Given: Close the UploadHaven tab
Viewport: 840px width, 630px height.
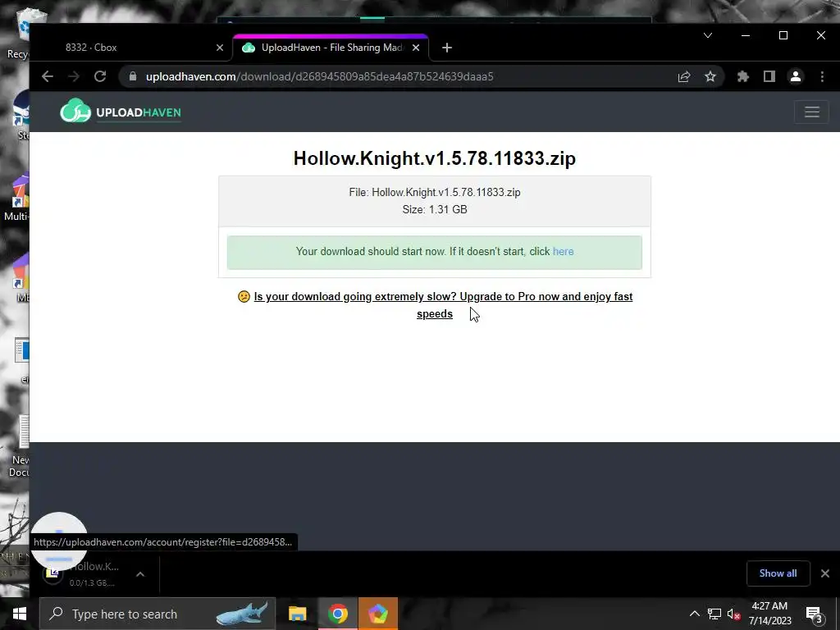Looking at the screenshot, I should click(x=416, y=48).
